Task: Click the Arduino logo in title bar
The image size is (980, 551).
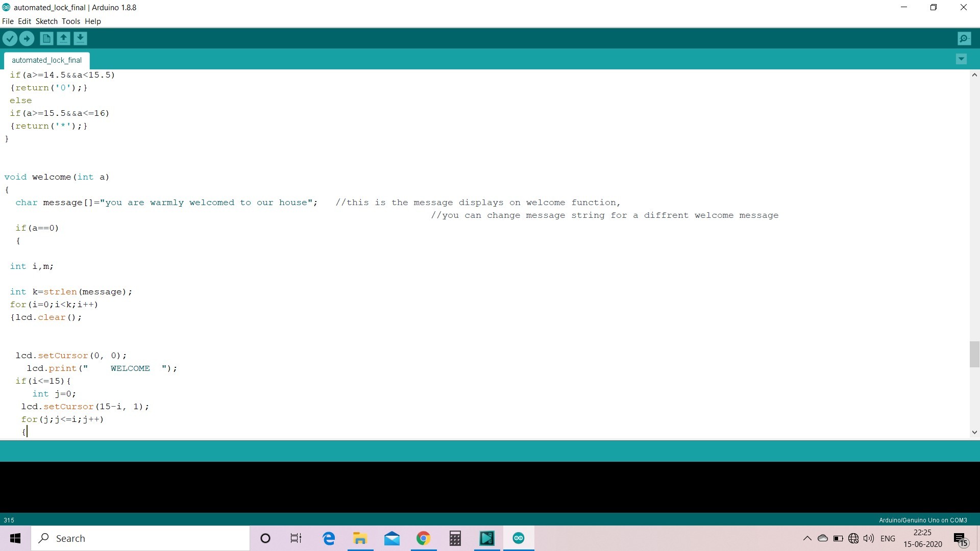Action: pyautogui.click(x=6, y=7)
